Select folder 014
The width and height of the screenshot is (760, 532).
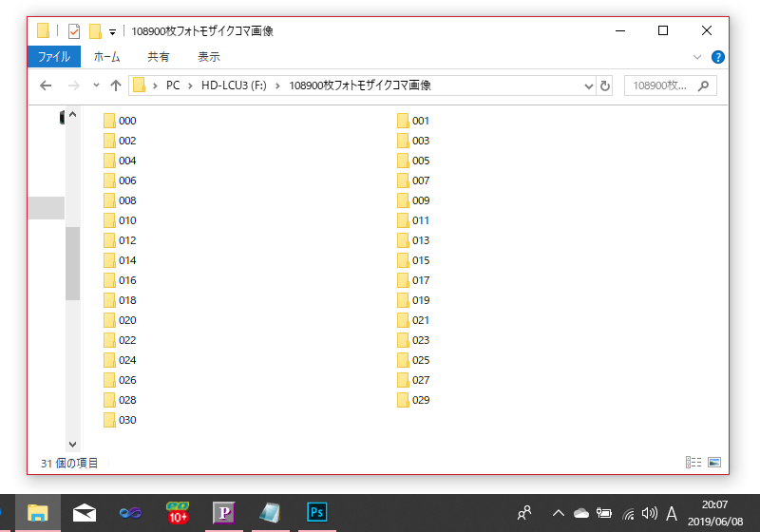(x=120, y=260)
